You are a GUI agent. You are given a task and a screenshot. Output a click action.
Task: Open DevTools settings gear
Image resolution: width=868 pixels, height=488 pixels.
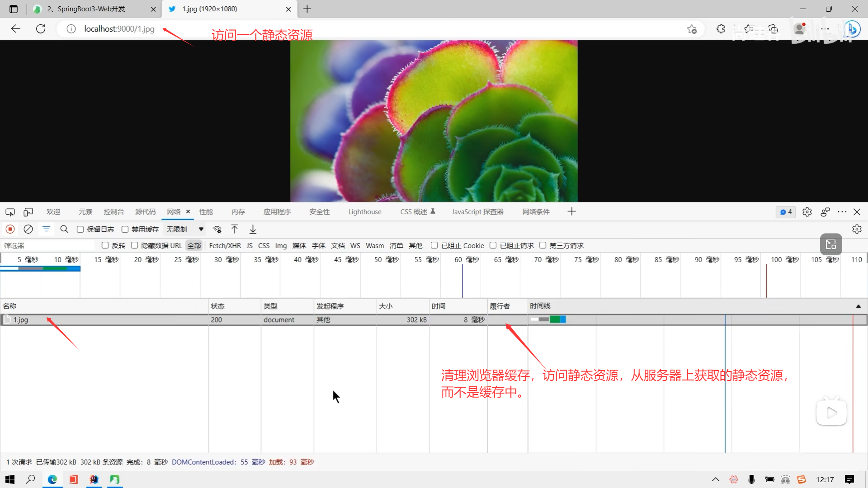coord(807,212)
